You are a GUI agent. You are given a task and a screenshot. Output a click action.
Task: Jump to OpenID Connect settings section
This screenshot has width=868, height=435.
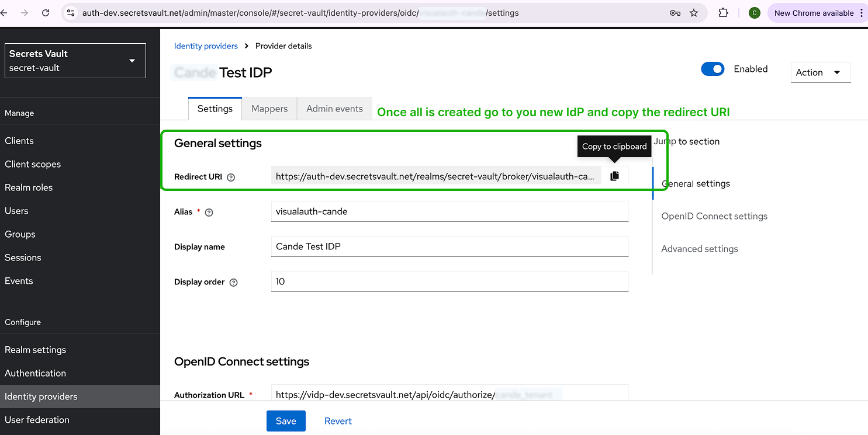pos(714,216)
